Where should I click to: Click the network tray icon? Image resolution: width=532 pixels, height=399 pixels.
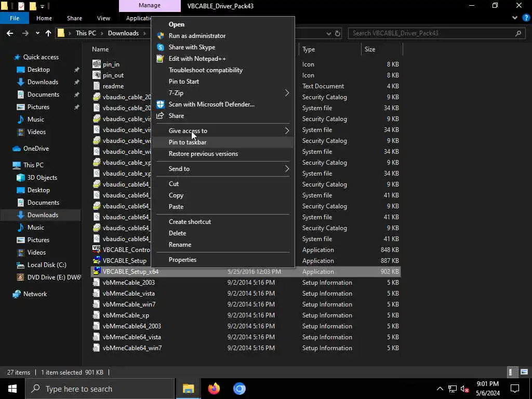click(x=453, y=389)
